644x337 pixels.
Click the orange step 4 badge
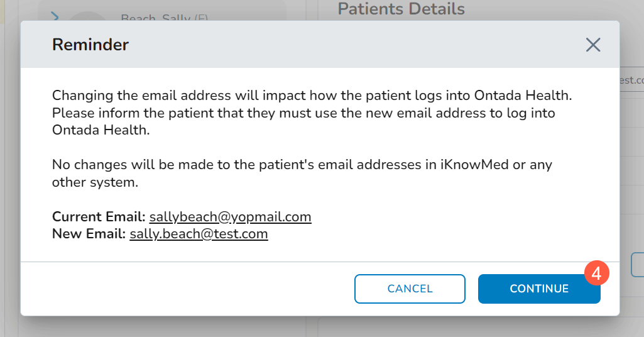pos(596,273)
